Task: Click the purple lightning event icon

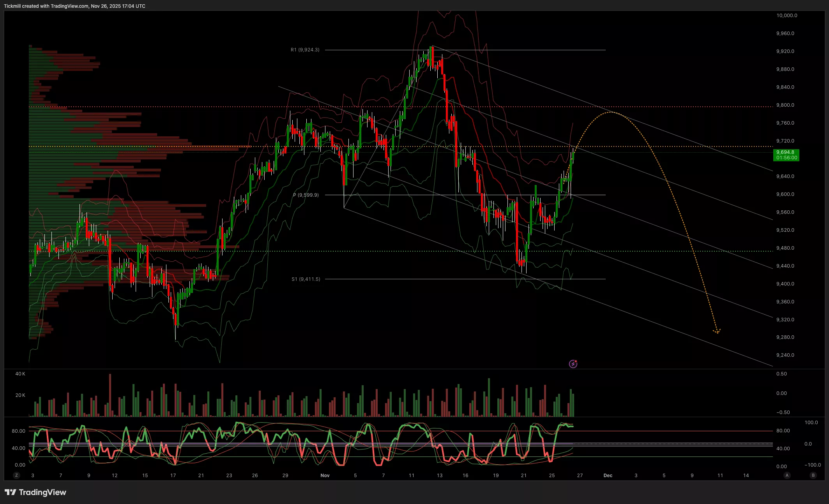Action: (x=573, y=364)
